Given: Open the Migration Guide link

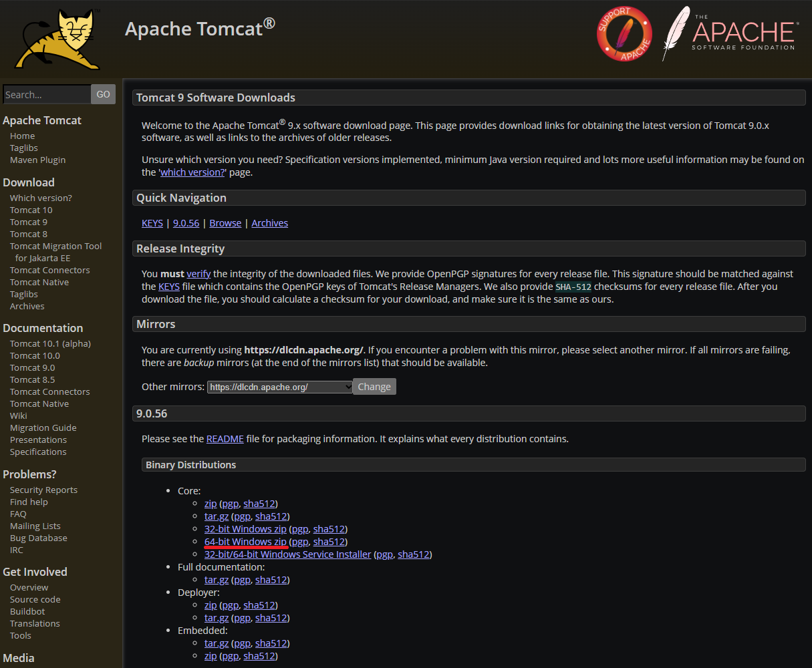Looking at the screenshot, I should (43, 428).
